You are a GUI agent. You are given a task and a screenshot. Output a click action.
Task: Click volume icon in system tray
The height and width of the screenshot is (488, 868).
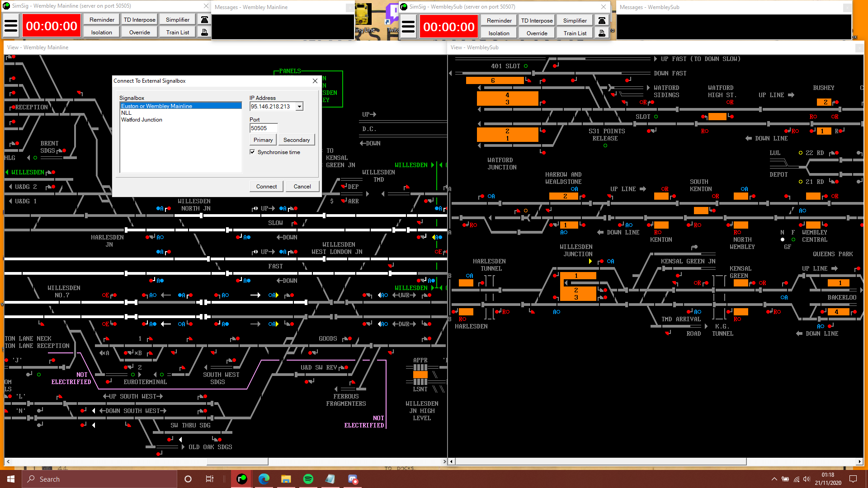click(807, 479)
